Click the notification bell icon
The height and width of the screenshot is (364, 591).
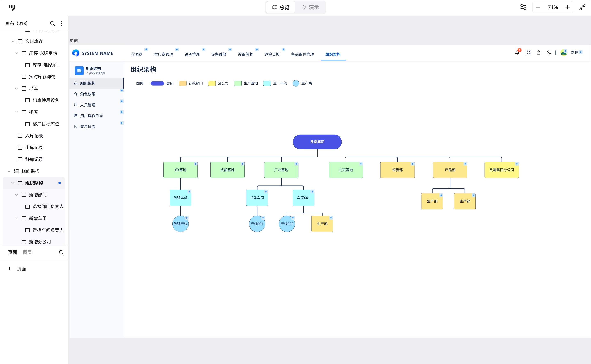click(517, 52)
